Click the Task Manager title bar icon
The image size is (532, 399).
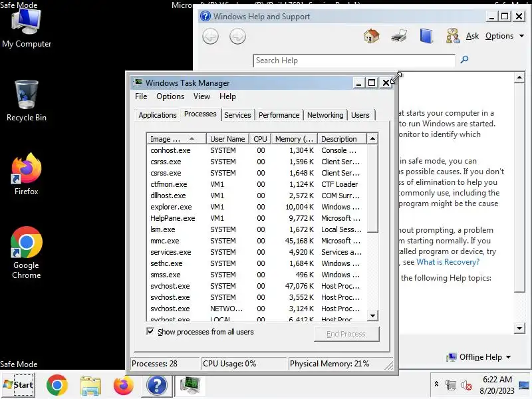[x=138, y=82]
